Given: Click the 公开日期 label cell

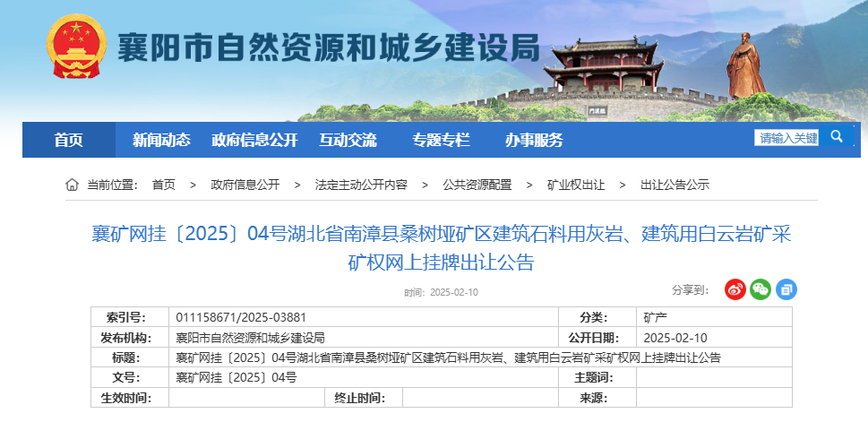Looking at the screenshot, I should [x=597, y=338].
